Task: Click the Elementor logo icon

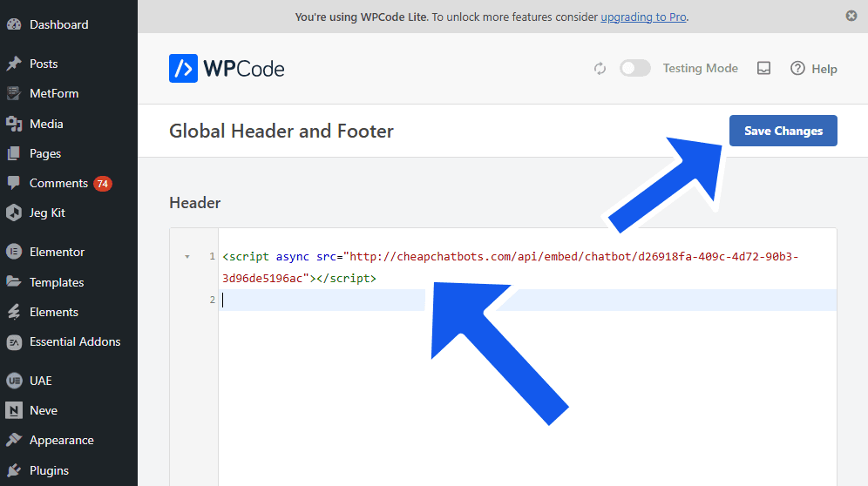Action: pyautogui.click(x=14, y=252)
